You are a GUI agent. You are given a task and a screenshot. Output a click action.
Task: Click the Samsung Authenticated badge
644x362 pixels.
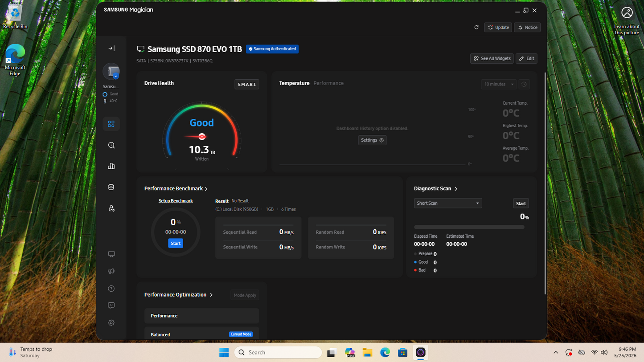(272, 49)
